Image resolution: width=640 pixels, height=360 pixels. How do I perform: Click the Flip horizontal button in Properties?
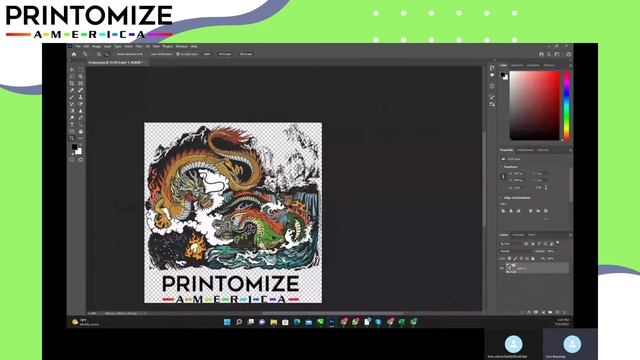[x=538, y=187]
